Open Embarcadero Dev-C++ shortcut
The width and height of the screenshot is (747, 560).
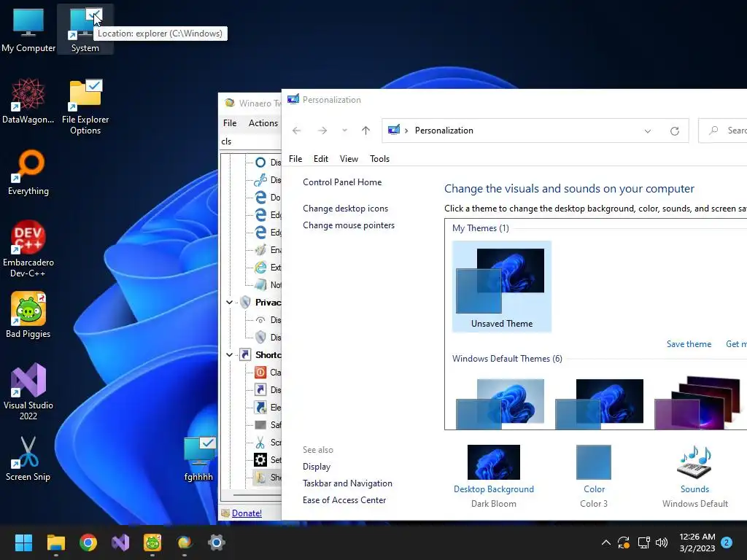tap(28, 249)
